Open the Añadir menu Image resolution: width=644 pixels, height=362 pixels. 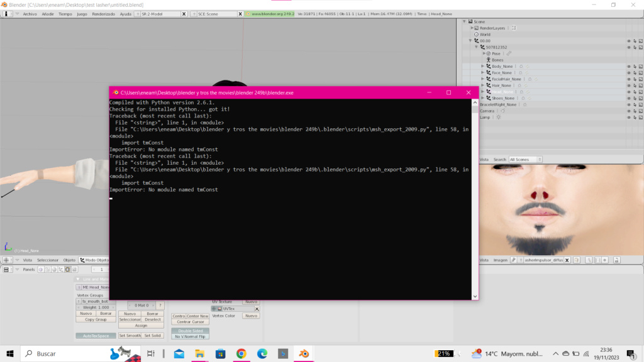48,14
